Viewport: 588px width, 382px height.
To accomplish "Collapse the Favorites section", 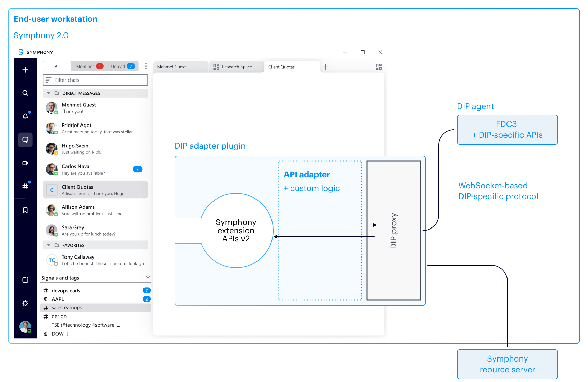I will [x=49, y=245].
